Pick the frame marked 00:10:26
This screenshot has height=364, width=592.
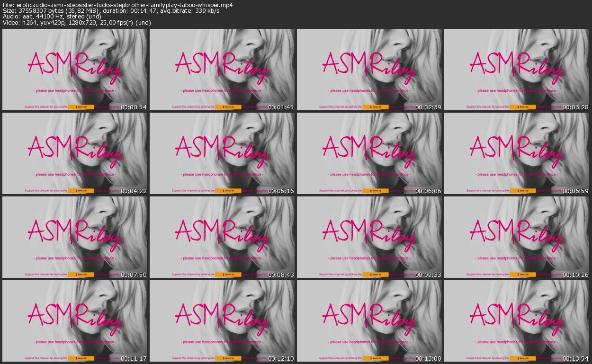pos(517,237)
